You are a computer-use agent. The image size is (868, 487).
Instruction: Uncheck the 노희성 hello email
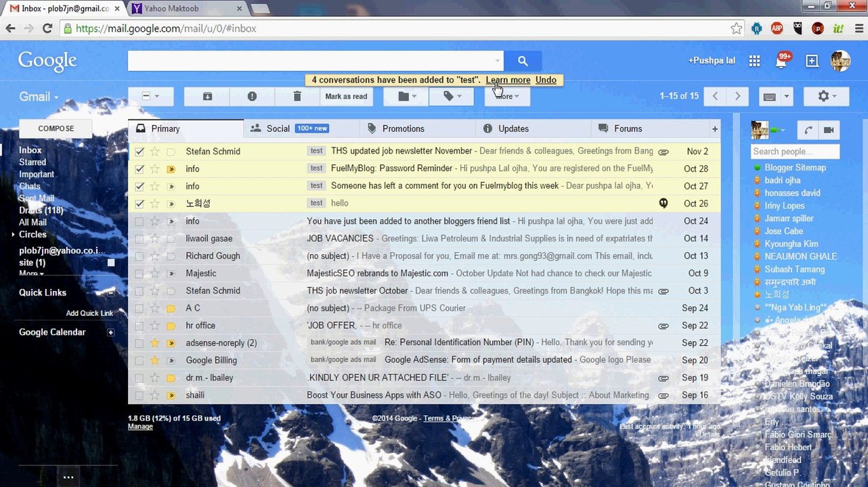[x=139, y=204]
